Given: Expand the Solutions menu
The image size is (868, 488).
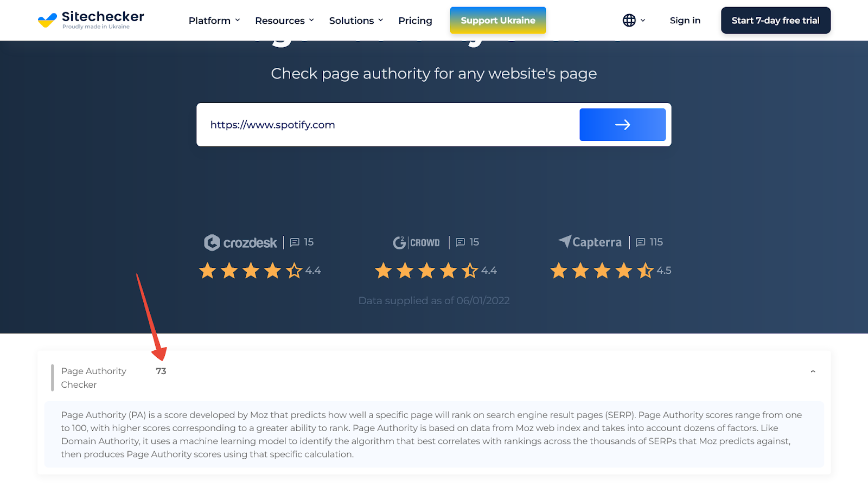Looking at the screenshot, I should coord(356,21).
